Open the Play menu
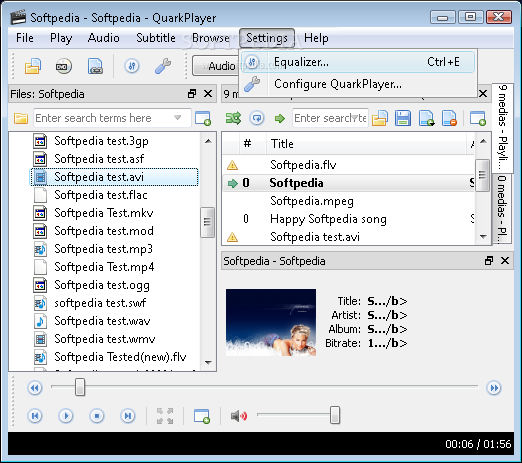 click(61, 38)
